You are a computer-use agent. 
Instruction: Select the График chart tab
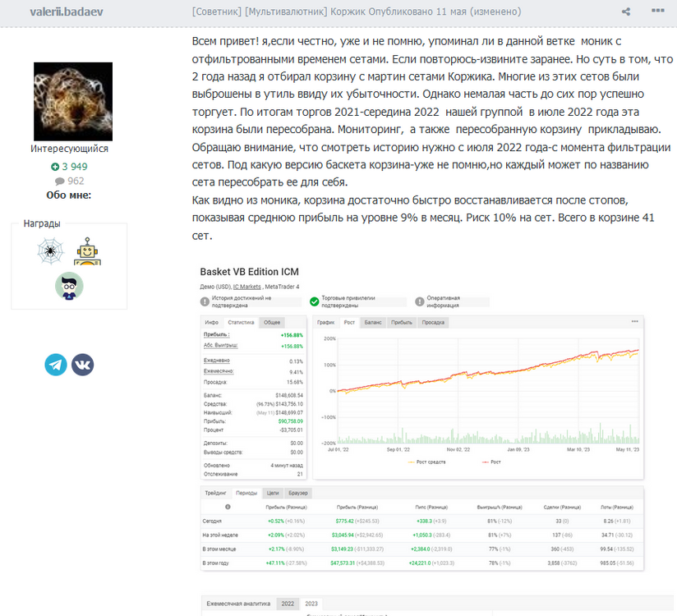point(326,323)
